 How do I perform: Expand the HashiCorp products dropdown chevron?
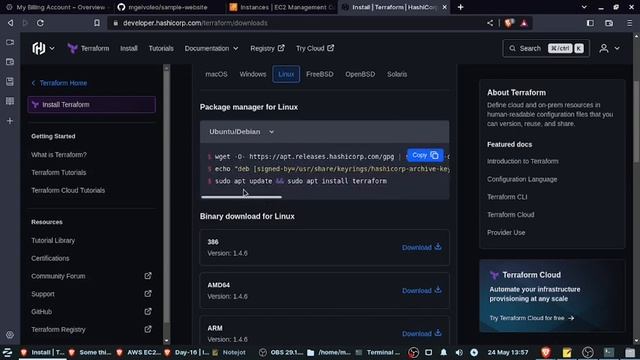coord(52,48)
